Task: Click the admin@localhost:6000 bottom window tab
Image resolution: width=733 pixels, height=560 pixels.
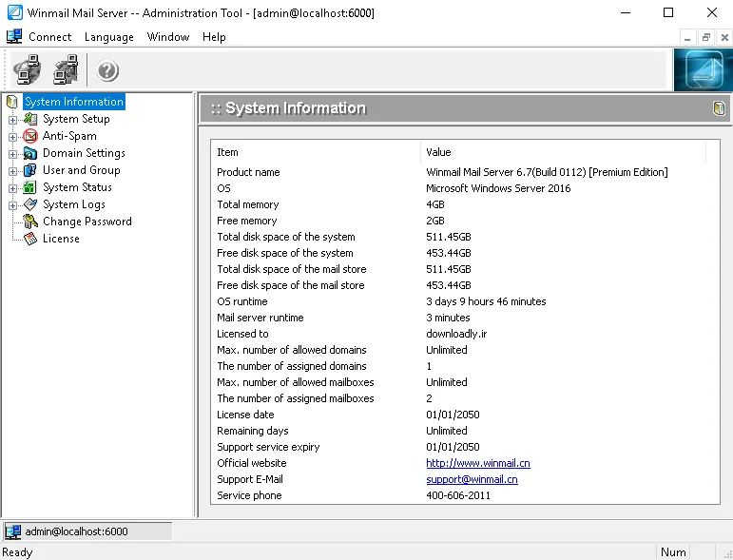Action: [x=88, y=531]
